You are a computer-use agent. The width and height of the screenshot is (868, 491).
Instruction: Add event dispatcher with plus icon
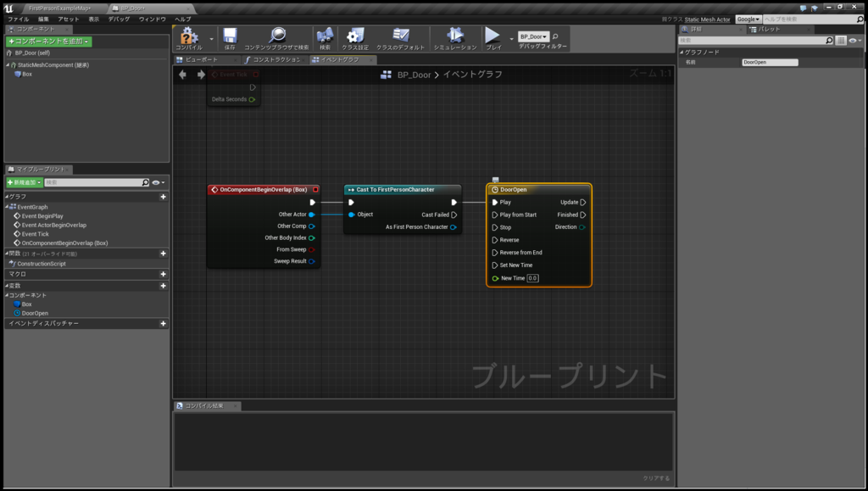(x=164, y=323)
